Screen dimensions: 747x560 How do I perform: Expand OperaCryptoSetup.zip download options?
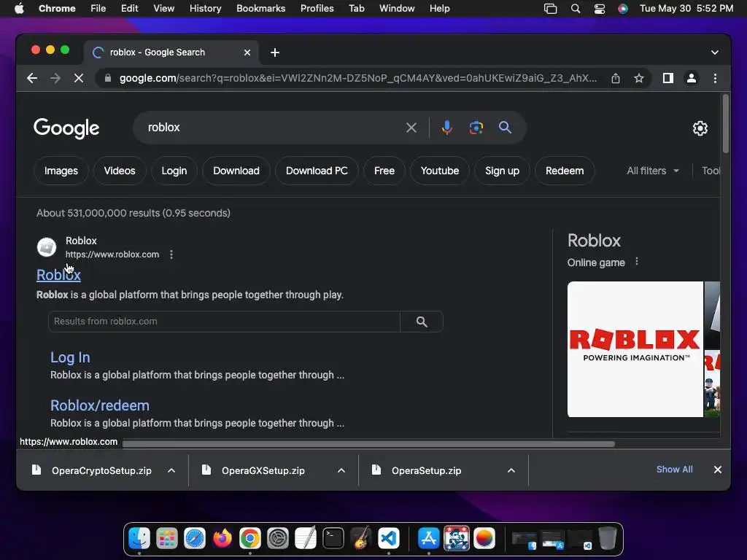pos(171,470)
